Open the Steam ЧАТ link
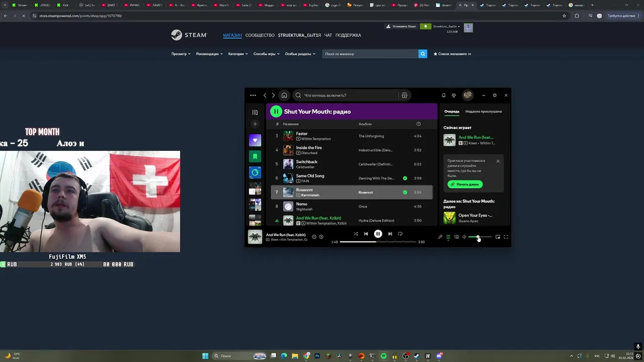The height and width of the screenshot is (362, 644). click(x=328, y=35)
